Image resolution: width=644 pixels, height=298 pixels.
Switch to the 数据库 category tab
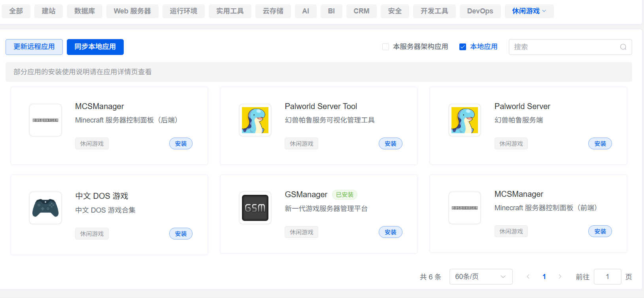click(x=85, y=11)
